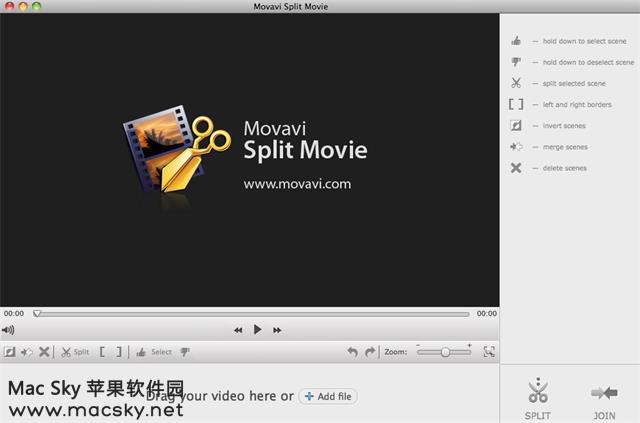Click the middle of the seek bar track
Screen dimensions: 640x423
click(253, 314)
